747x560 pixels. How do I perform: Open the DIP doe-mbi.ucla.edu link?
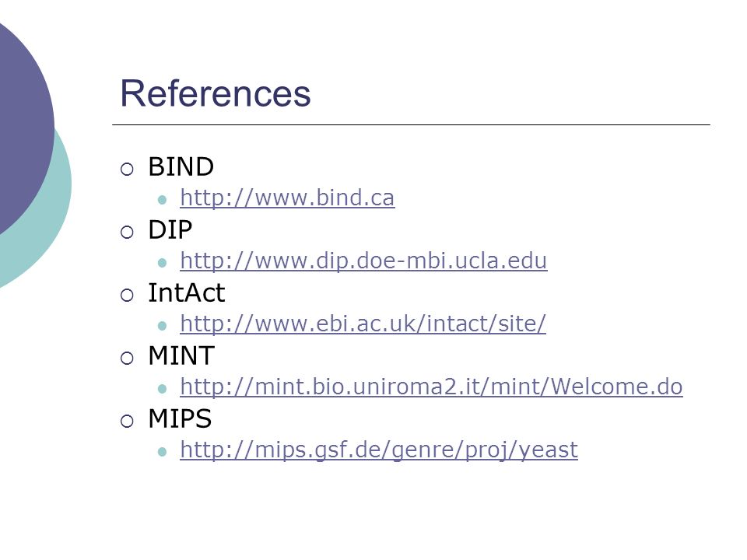click(x=363, y=261)
